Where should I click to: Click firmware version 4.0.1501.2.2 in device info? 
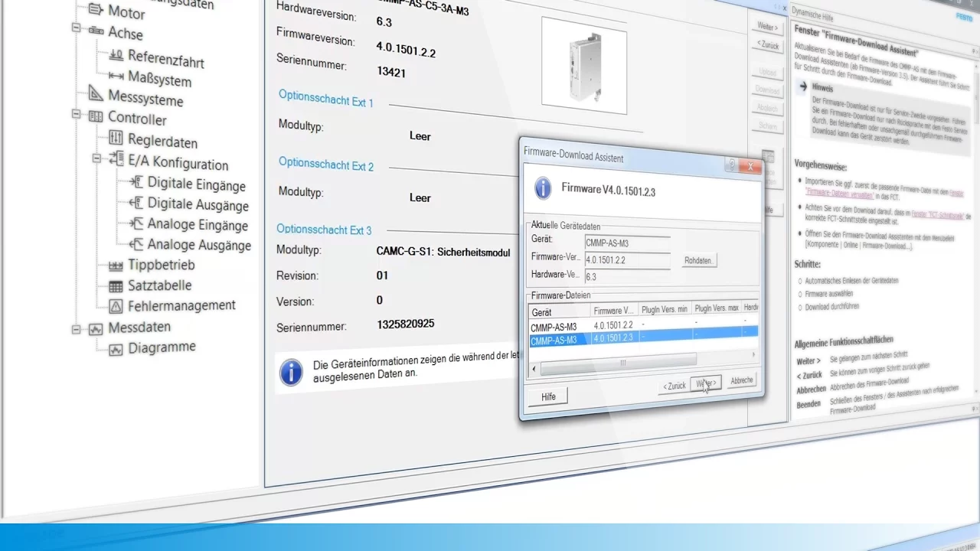point(406,48)
